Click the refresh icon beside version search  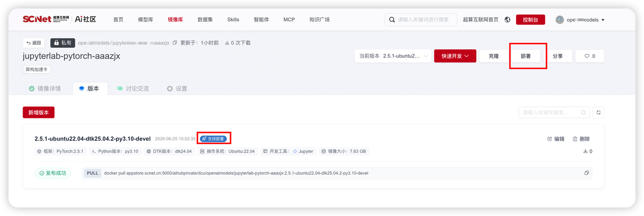coord(598,112)
